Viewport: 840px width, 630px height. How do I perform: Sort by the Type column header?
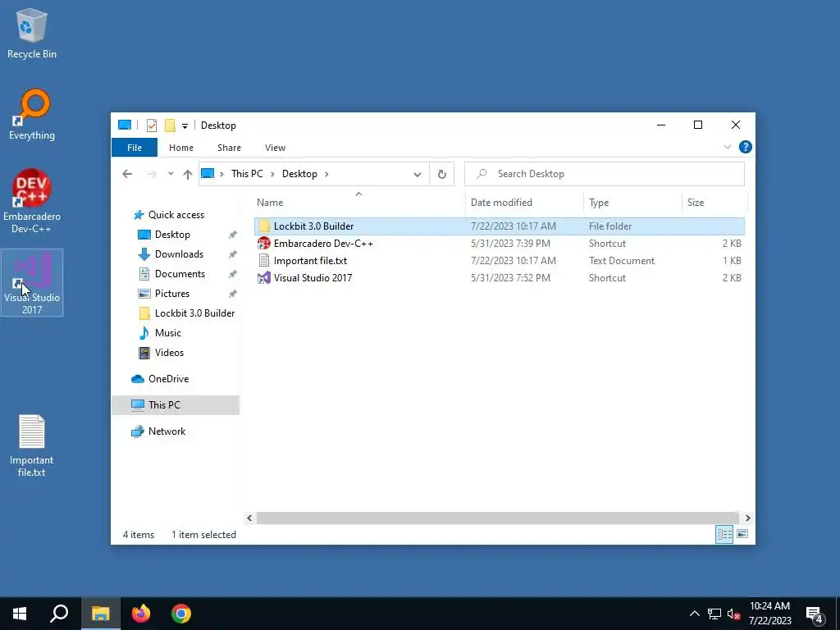tap(632, 203)
